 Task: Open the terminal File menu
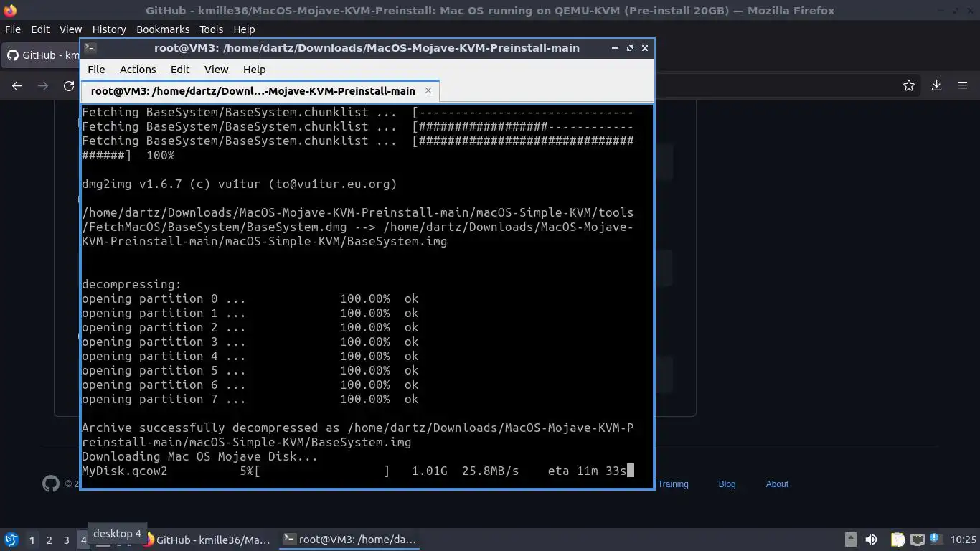point(96,70)
